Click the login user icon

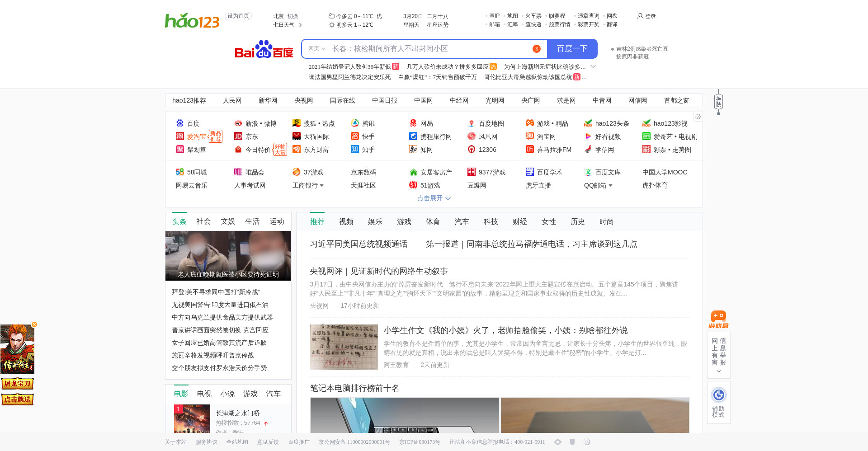tap(640, 16)
